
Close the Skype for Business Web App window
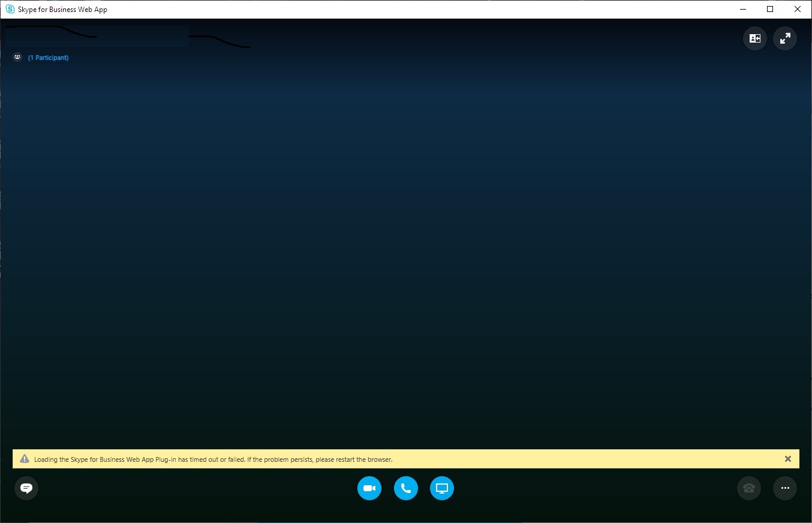click(798, 10)
